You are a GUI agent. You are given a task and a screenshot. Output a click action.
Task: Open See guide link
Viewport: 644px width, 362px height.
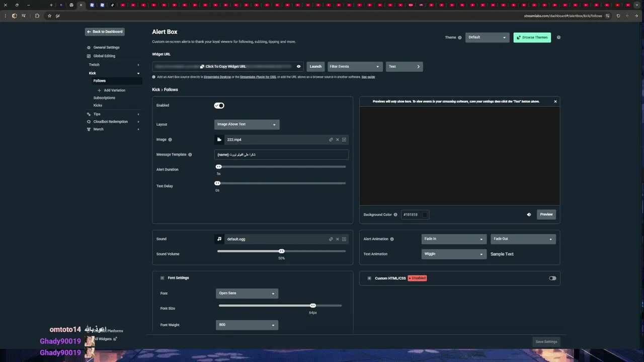pos(368,77)
